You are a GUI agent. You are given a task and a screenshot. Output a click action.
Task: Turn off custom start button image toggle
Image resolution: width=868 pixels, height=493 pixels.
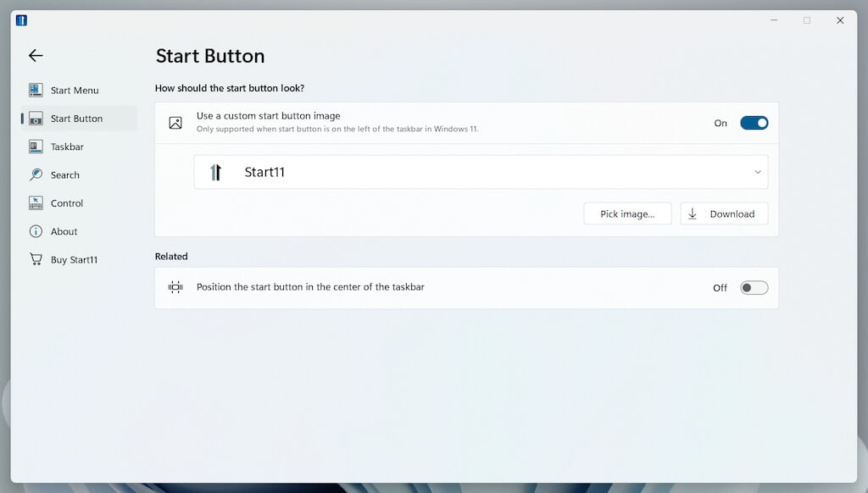click(754, 123)
